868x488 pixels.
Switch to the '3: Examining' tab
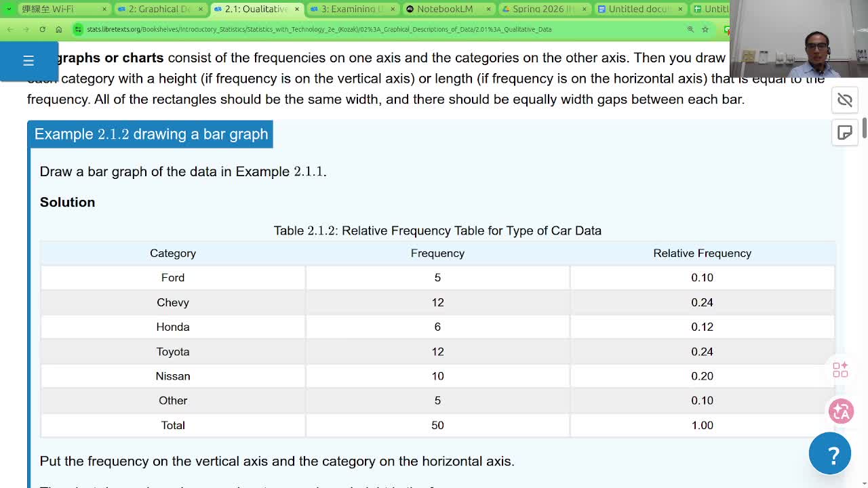point(352,9)
